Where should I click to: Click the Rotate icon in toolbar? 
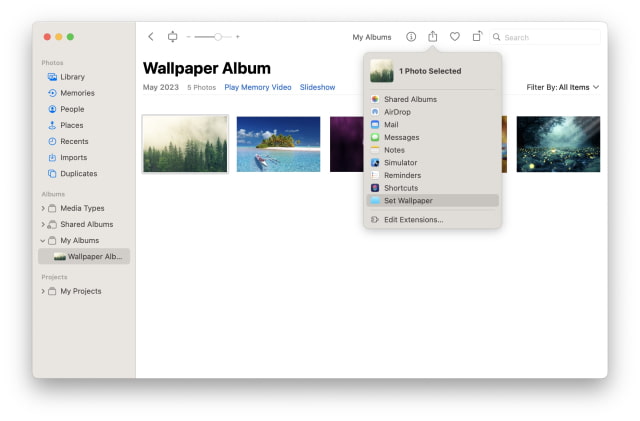[477, 37]
